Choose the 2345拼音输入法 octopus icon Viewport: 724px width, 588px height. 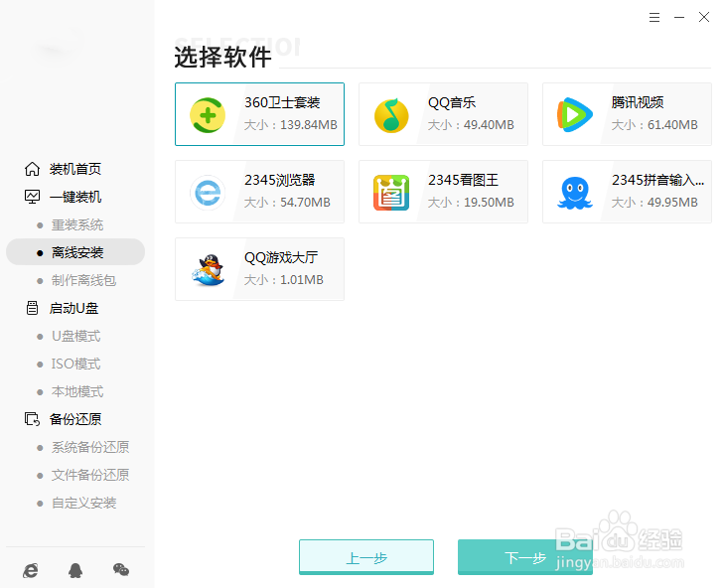(x=574, y=193)
